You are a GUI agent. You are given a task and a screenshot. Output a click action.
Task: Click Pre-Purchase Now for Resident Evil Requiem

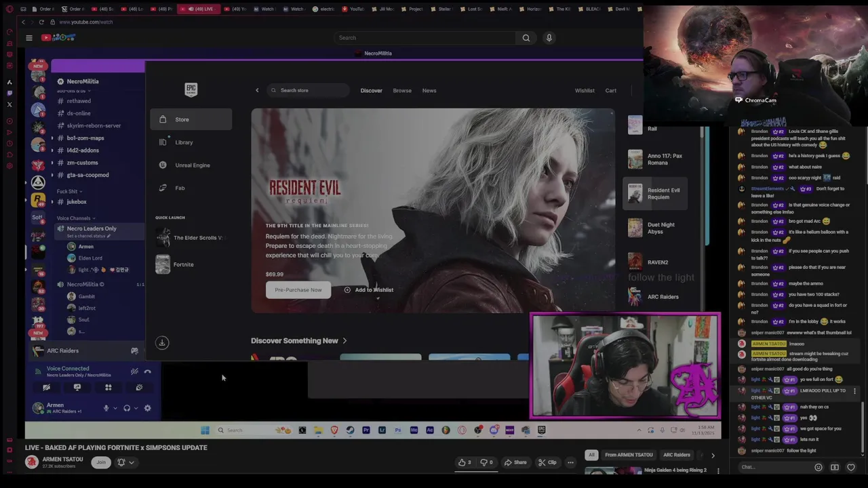(x=298, y=290)
